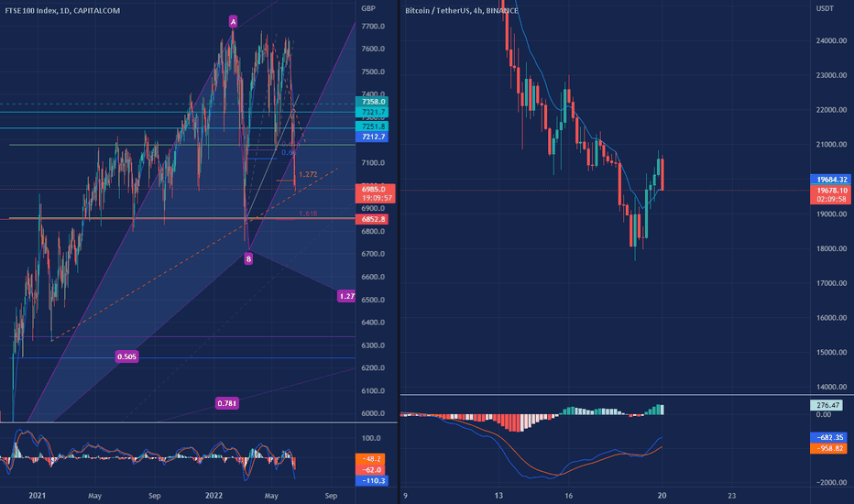
Task: Click the orange -958.82 signal value
Action: 829,448
